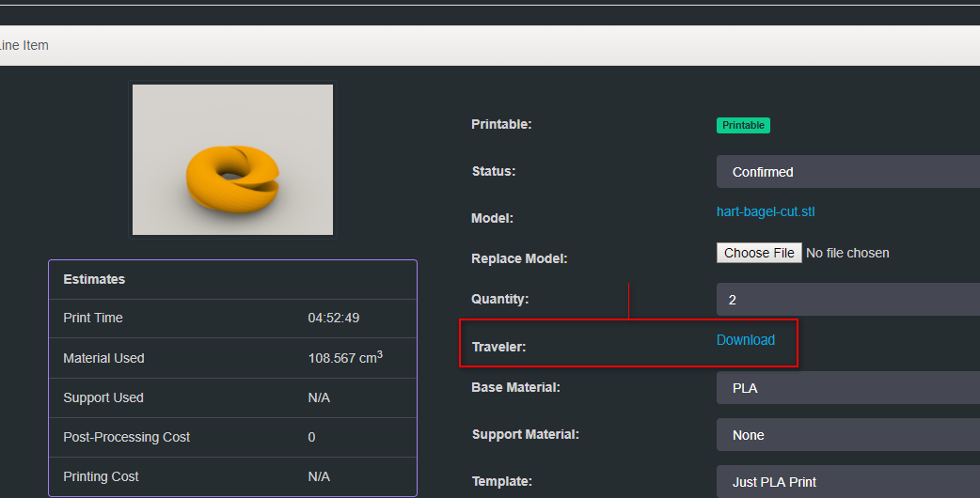Click the Replace Model field label
This screenshot has height=498, width=980.
pos(519,258)
